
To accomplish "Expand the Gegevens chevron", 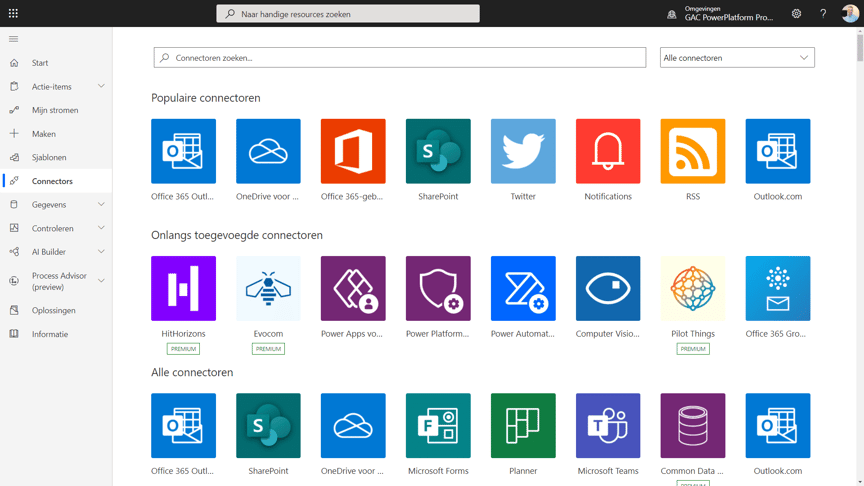I will click(101, 204).
